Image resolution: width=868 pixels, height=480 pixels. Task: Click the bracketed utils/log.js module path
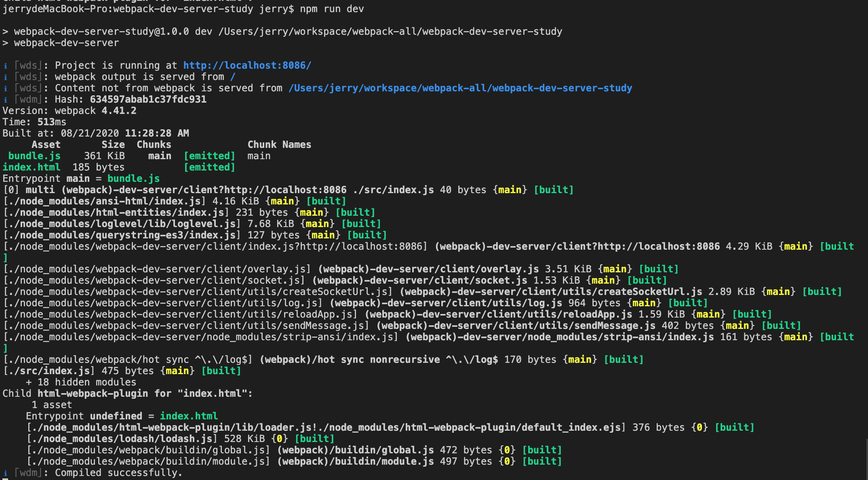point(163,303)
